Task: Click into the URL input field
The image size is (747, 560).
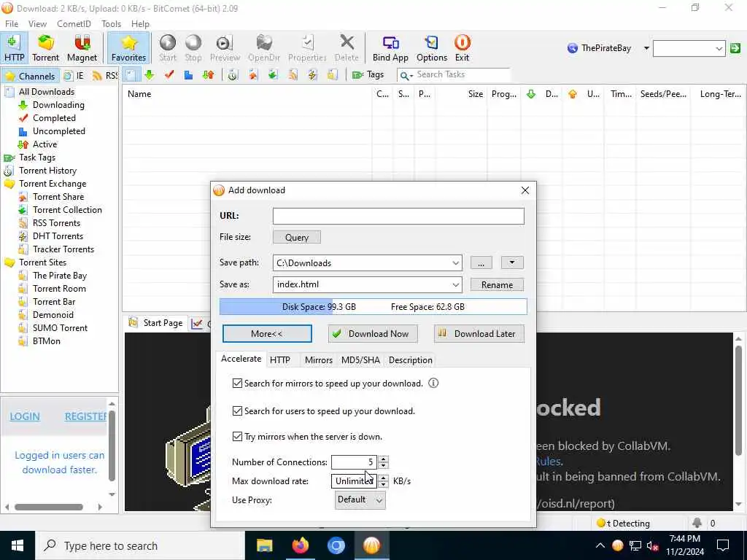Action: (398, 216)
